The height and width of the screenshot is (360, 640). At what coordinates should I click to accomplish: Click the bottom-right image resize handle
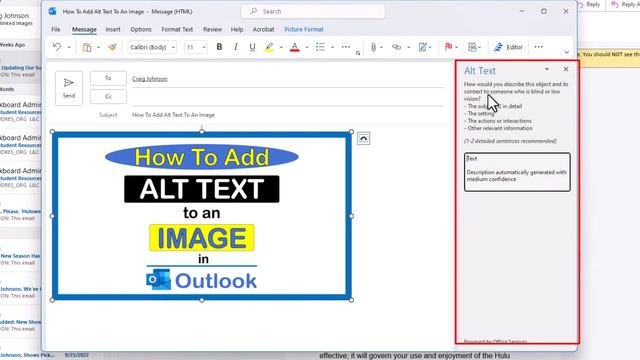351,300
